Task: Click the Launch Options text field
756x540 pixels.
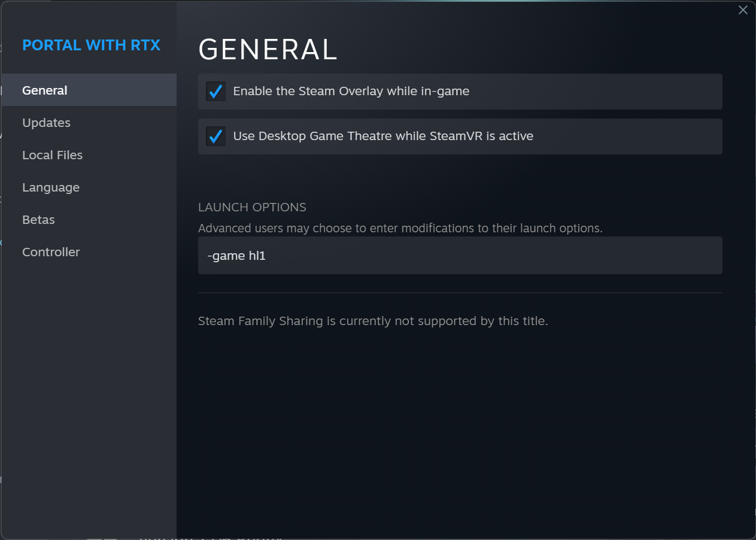Action: pyautogui.click(x=460, y=256)
